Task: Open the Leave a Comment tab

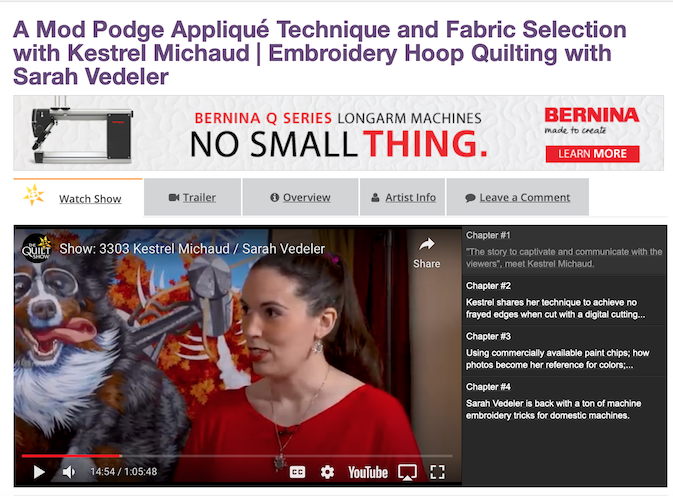Action: pos(518,197)
